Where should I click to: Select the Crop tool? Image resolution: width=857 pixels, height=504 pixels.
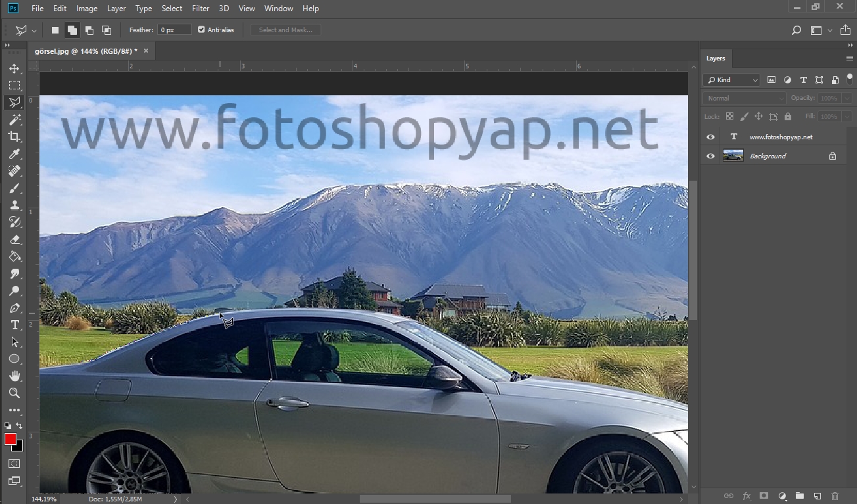14,137
